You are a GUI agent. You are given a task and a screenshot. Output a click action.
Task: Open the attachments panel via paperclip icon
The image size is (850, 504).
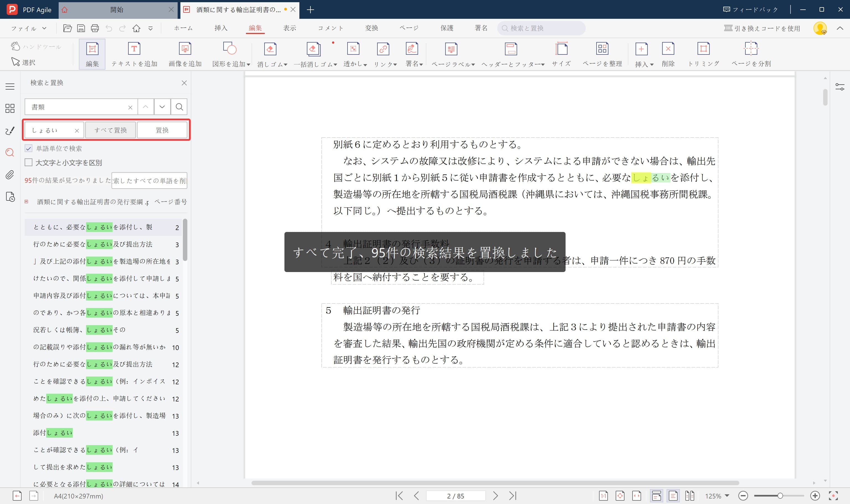click(x=10, y=175)
